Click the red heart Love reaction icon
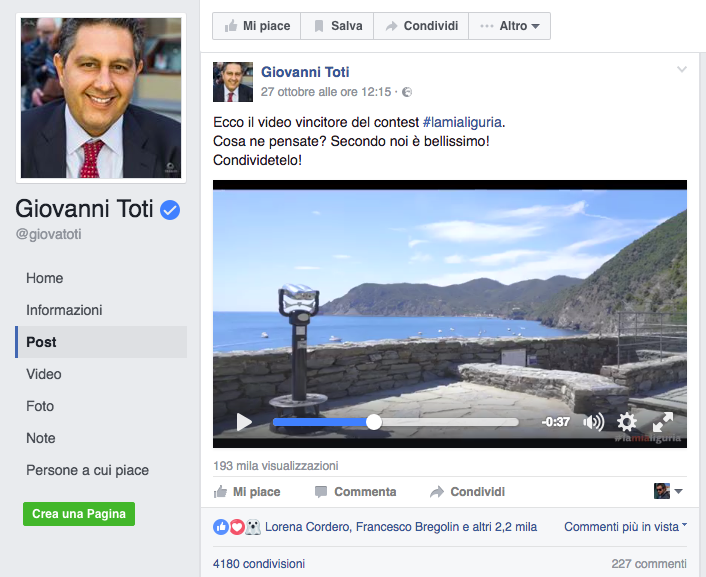706x577 pixels. [237, 527]
